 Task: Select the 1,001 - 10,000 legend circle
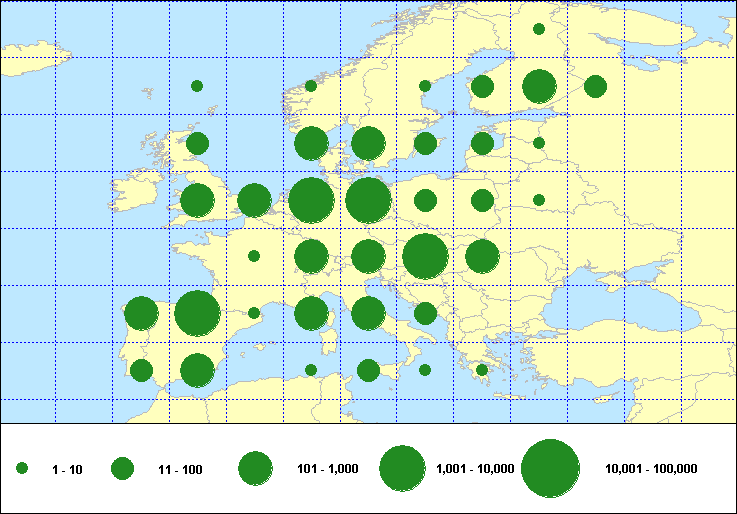click(x=403, y=468)
